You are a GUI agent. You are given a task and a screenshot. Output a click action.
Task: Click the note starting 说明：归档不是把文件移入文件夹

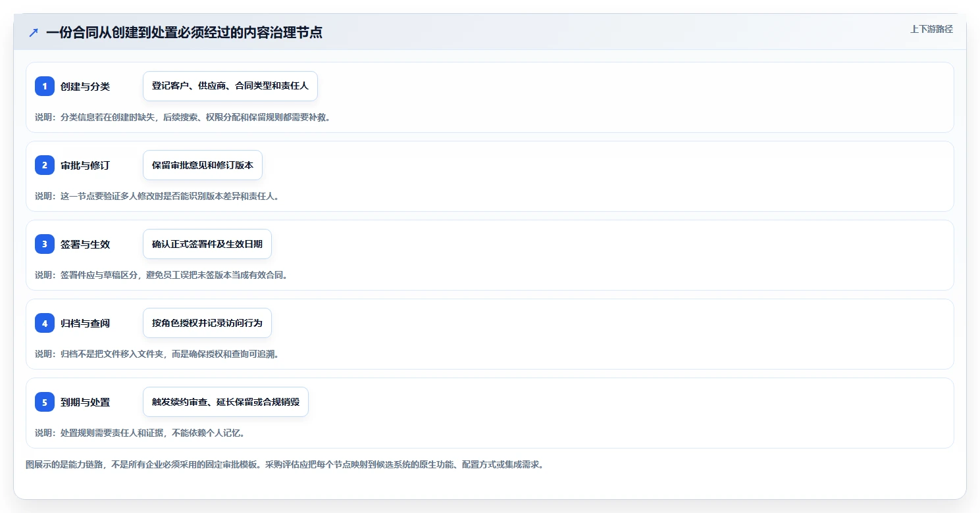click(157, 354)
